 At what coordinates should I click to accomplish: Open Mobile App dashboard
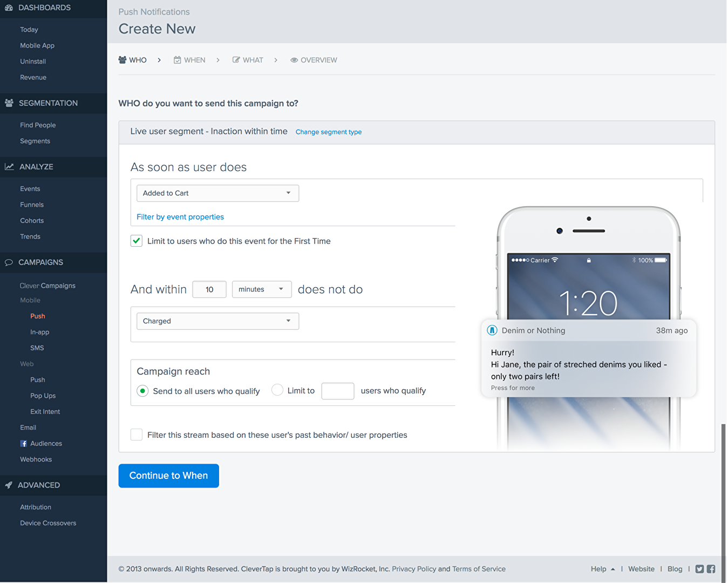click(x=37, y=45)
